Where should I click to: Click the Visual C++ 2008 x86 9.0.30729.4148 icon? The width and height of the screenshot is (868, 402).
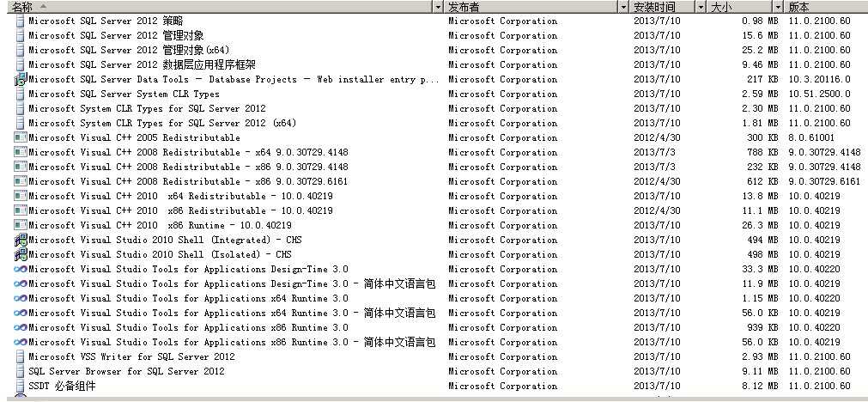[21, 167]
